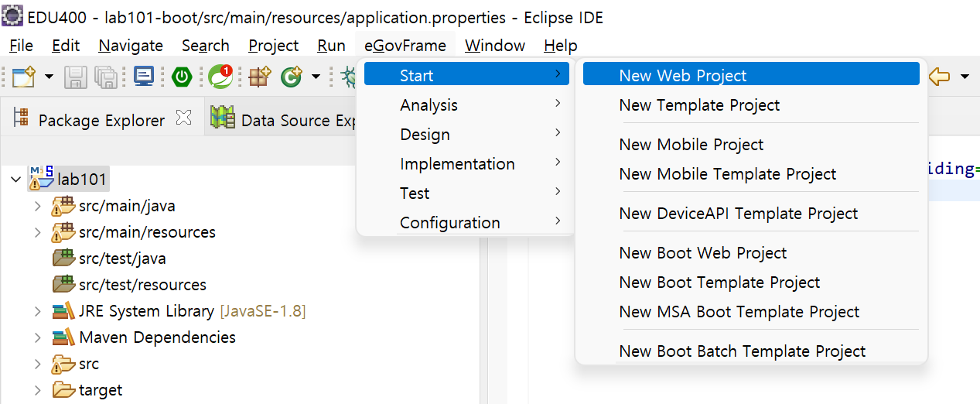Image resolution: width=980 pixels, height=404 pixels.
Task: Select the target folder in tree
Action: (101, 390)
